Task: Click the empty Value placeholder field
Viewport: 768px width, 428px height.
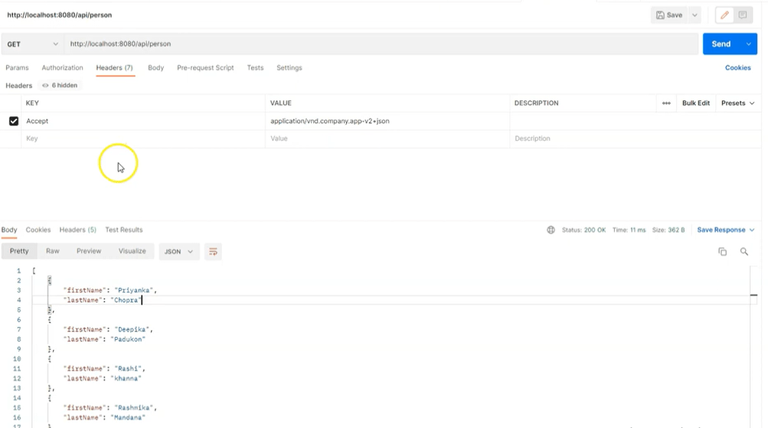Action: (387, 139)
